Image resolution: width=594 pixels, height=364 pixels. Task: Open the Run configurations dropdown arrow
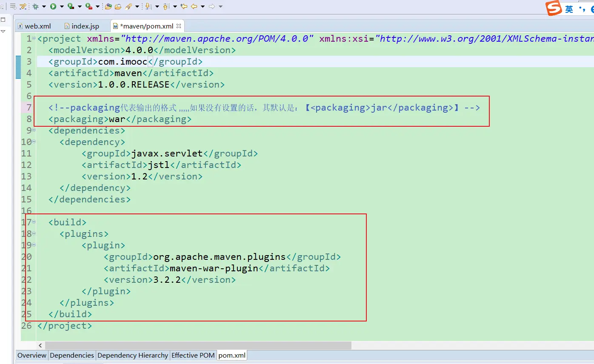click(x=62, y=6)
